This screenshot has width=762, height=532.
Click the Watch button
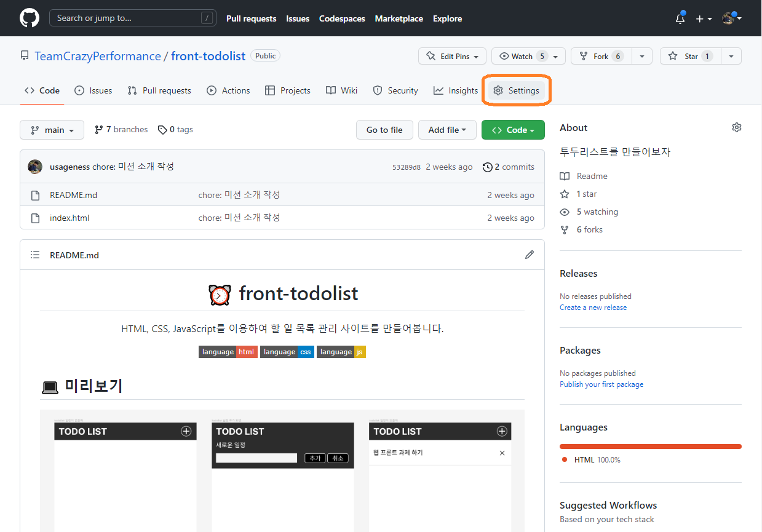click(528, 56)
